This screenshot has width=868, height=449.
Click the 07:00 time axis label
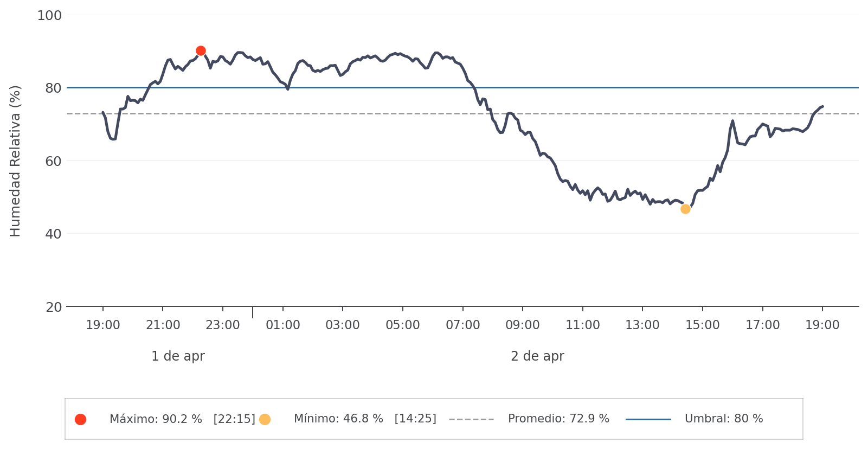462,325
